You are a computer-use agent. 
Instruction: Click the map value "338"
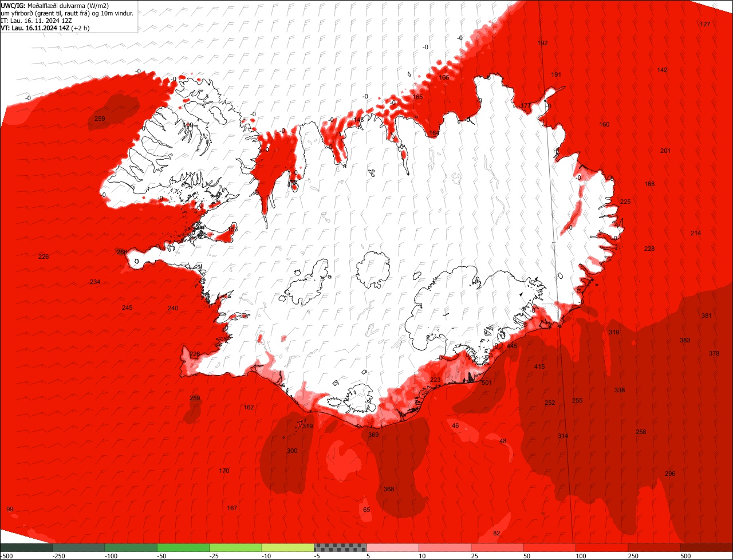pos(620,390)
